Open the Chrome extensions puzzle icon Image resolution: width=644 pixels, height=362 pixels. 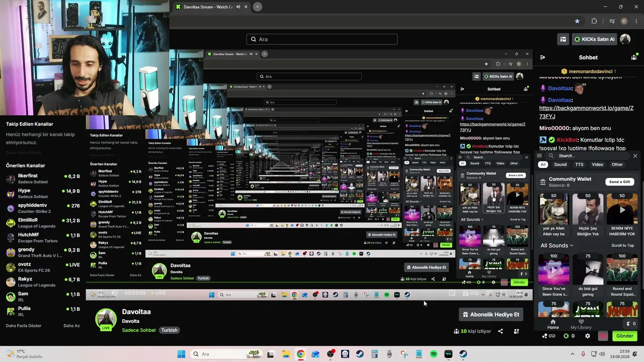click(594, 21)
